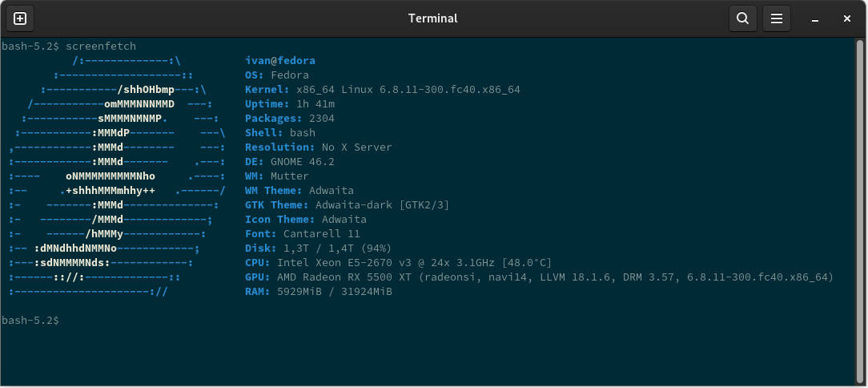The width and height of the screenshot is (868, 388).
Task: Click the Intel Xeon CPU line
Action: click(399, 262)
